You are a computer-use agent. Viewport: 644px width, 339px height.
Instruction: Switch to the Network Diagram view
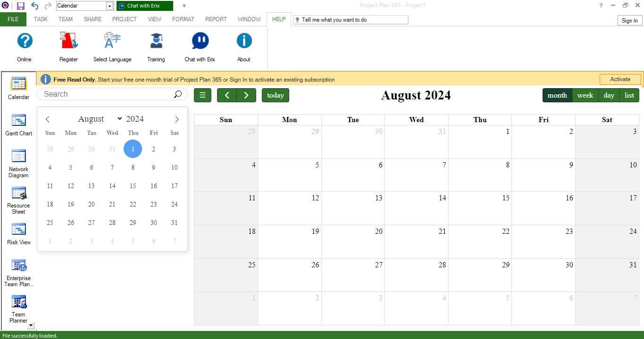tap(18, 163)
